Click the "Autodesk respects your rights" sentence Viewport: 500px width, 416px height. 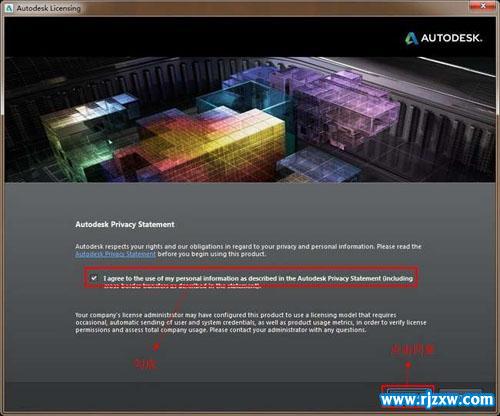(248, 250)
